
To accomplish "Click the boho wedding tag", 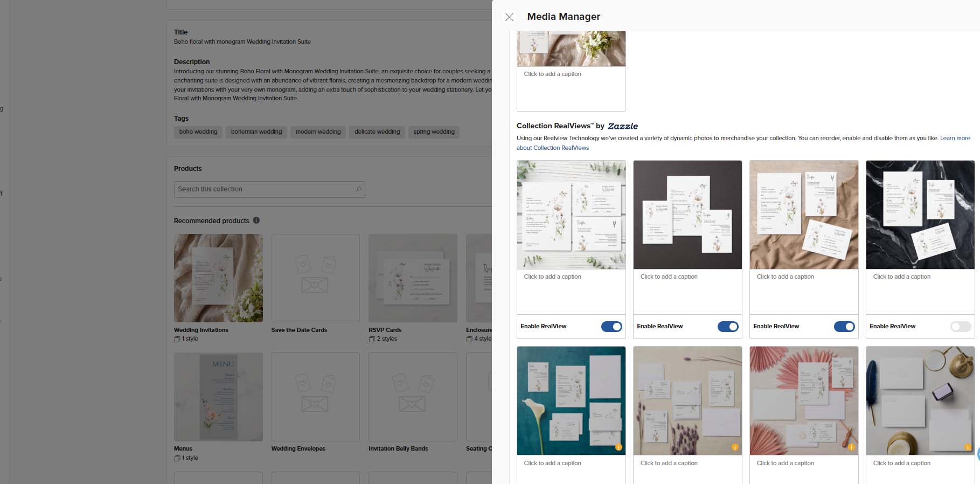I will coord(198,132).
